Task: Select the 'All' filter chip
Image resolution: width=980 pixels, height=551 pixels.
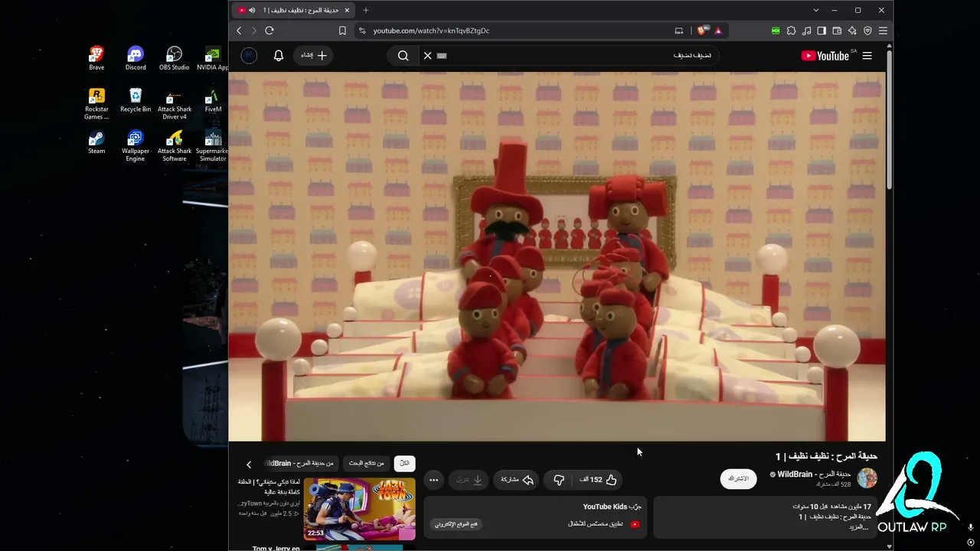Action: point(404,464)
